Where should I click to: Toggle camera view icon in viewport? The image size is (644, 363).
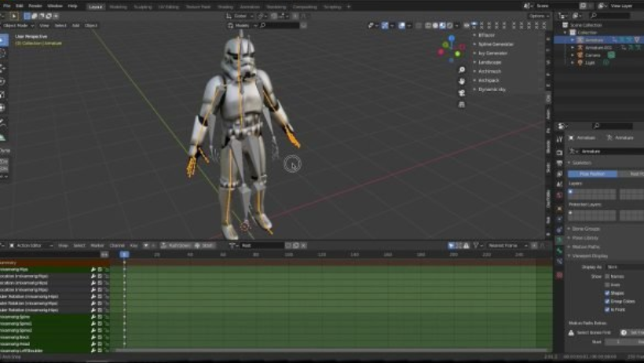(462, 93)
